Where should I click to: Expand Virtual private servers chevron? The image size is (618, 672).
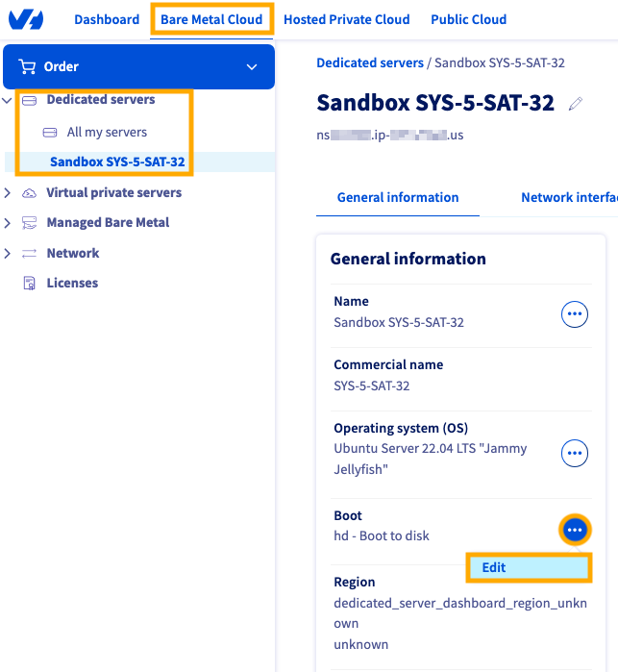pos(7,193)
